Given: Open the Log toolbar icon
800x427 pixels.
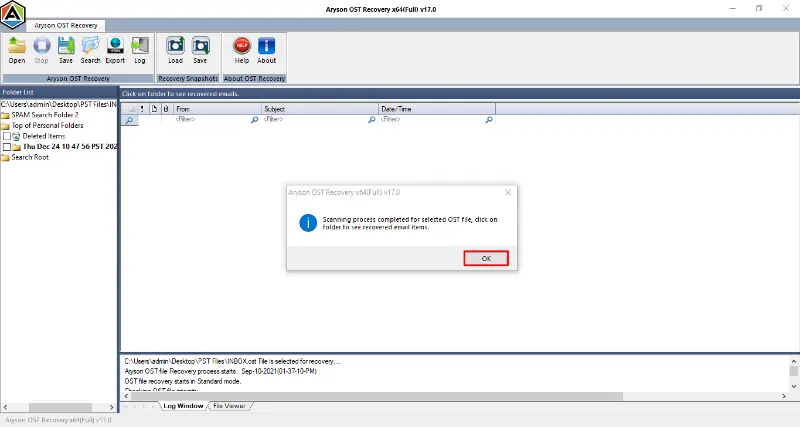Looking at the screenshot, I should click(140, 50).
